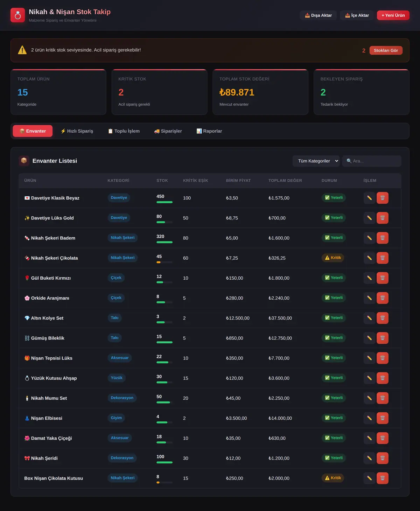The height and width of the screenshot is (511, 420).
Task: Focus the Ara search field
Action: tap(372, 161)
